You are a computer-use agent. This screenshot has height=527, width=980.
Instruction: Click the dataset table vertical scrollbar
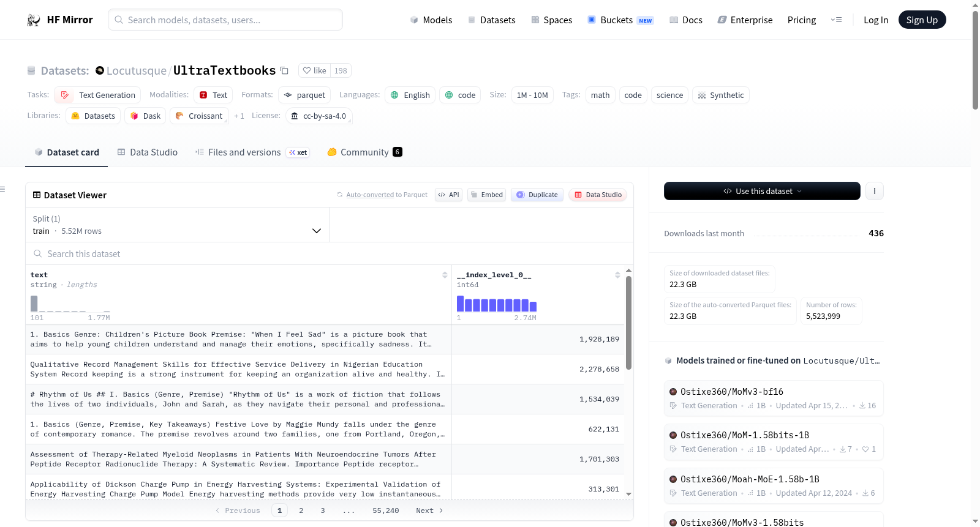[628, 323]
